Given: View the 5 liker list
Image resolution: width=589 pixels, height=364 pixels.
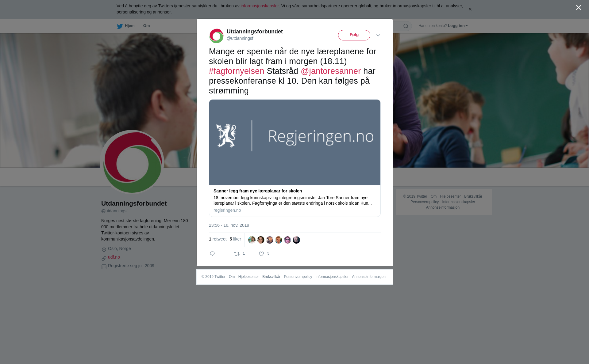Looking at the screenshot, I should (x=235, y=239).
